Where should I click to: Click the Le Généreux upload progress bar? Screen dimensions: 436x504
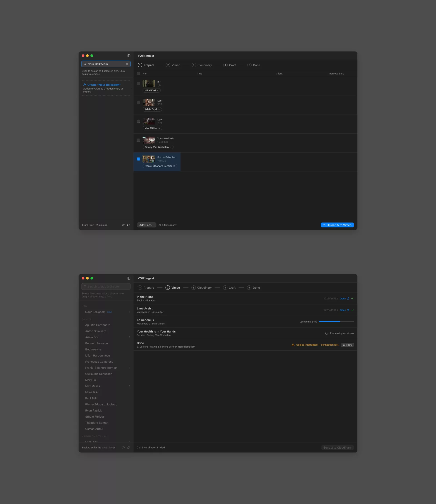[x=336, y=322]
